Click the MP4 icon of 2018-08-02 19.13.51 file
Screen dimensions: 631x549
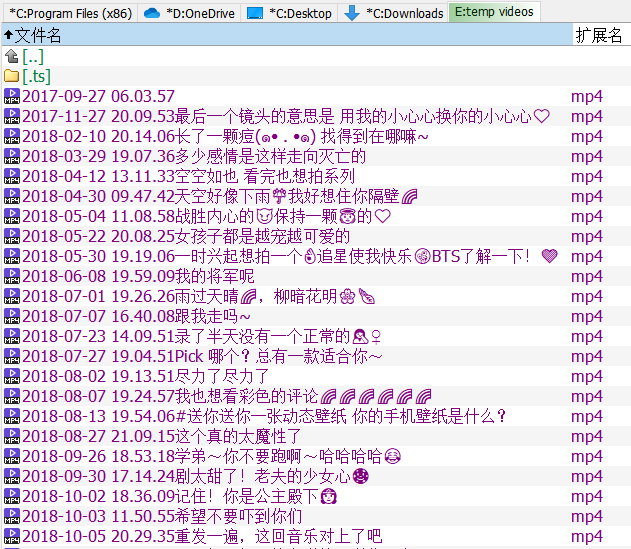(x=12, y=376)
